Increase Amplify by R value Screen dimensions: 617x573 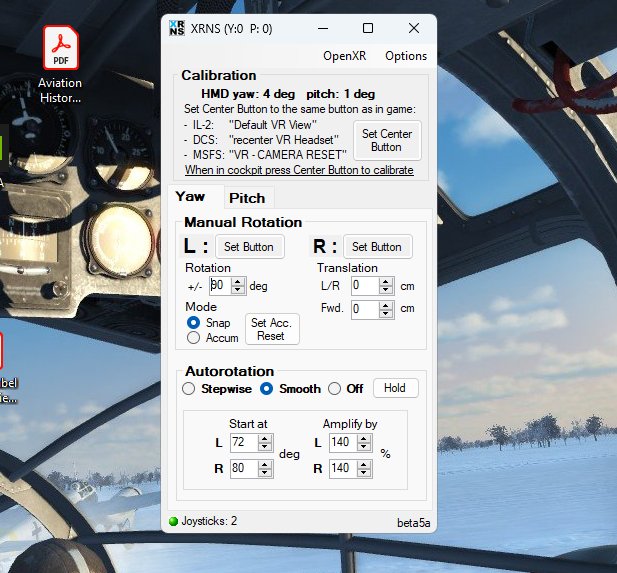[x=364, y=465]
